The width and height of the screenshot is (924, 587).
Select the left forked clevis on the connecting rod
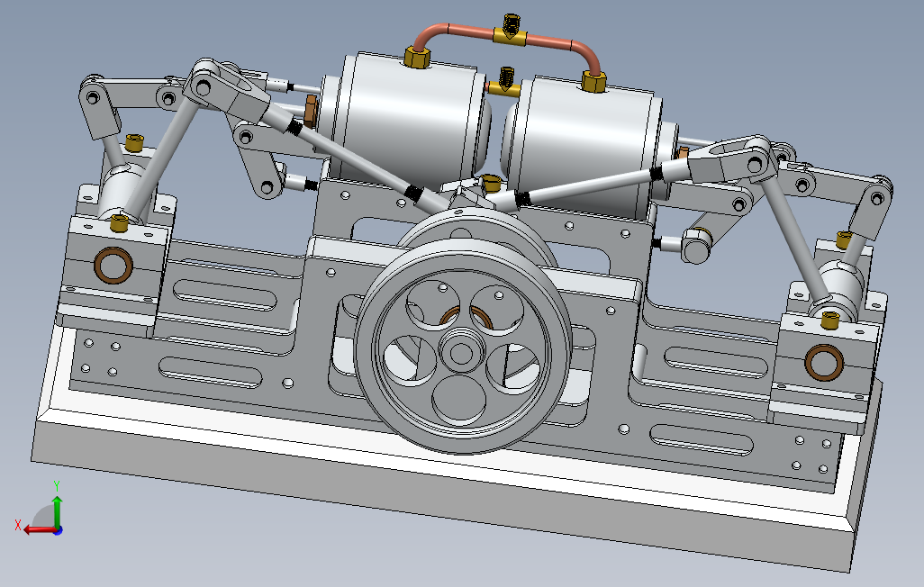tap(227, 90)
